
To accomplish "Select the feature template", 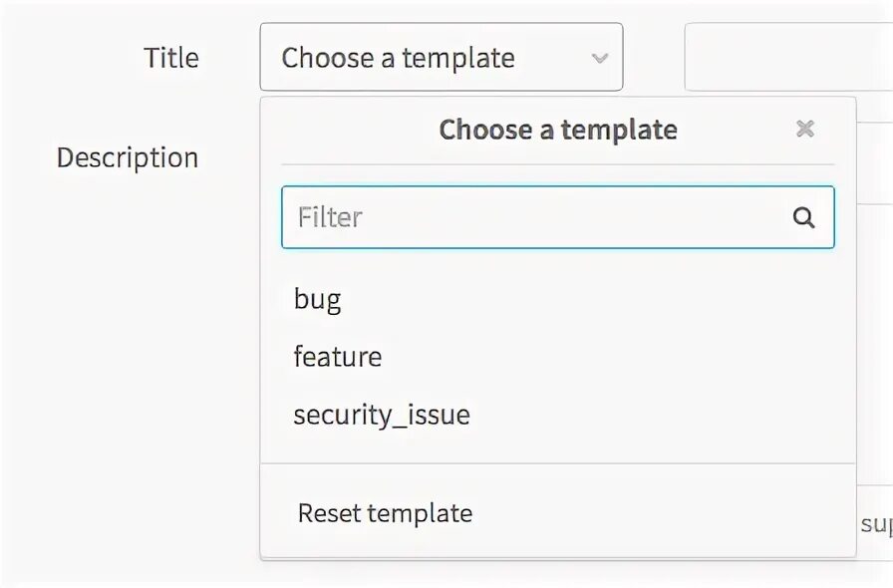I will coord(338,357).
